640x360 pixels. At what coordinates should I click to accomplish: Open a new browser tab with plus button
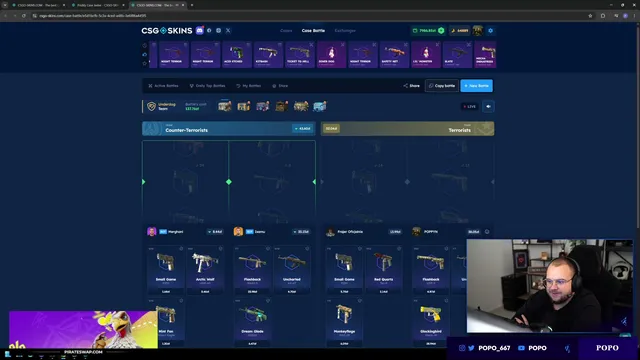192,5
